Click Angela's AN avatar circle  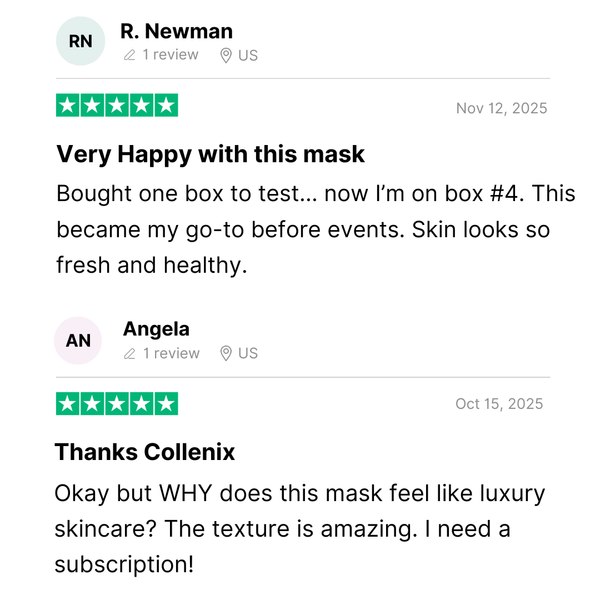[79, 341]
